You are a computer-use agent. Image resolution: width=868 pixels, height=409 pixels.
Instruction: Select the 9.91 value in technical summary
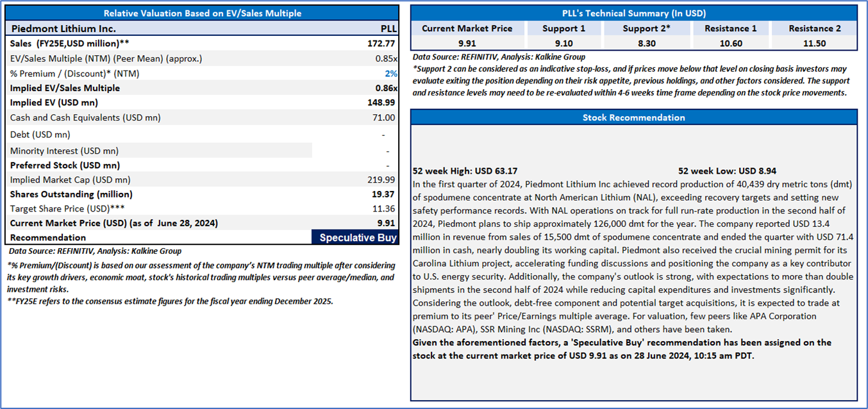click(x=467, y=44)
